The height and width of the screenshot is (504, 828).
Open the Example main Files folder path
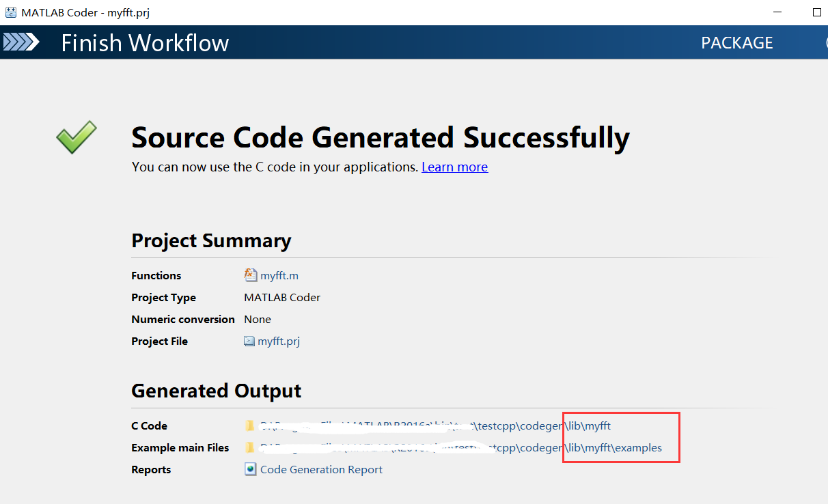coord(461,448)
